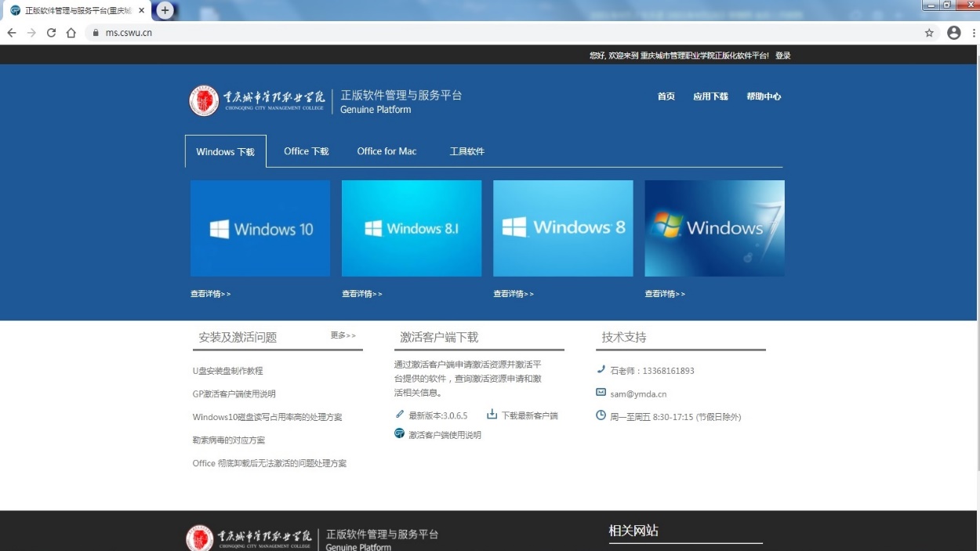The height and width of the screenshot is (551, 980).
Task: Open a new tab with plus button
Action: coord(165,10)
